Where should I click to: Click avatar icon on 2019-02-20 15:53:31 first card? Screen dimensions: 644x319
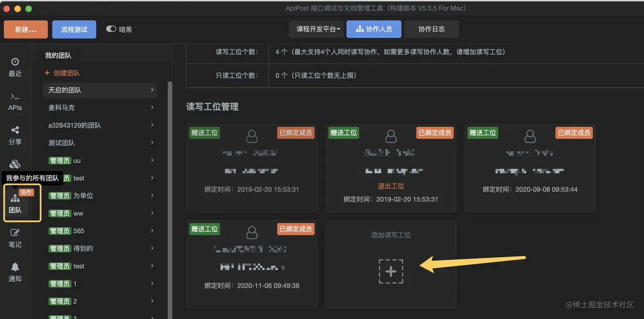[252, 137]
